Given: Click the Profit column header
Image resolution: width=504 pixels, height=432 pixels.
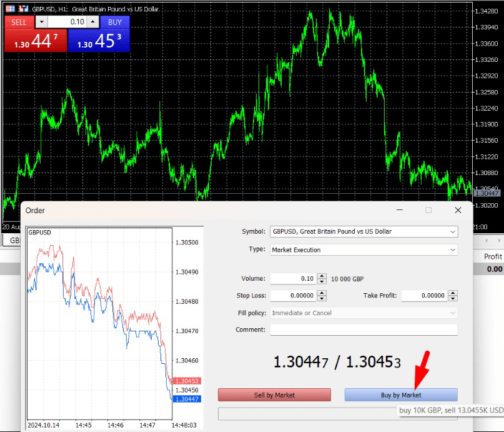Looking at the screenshot, I should click(493, 257).
